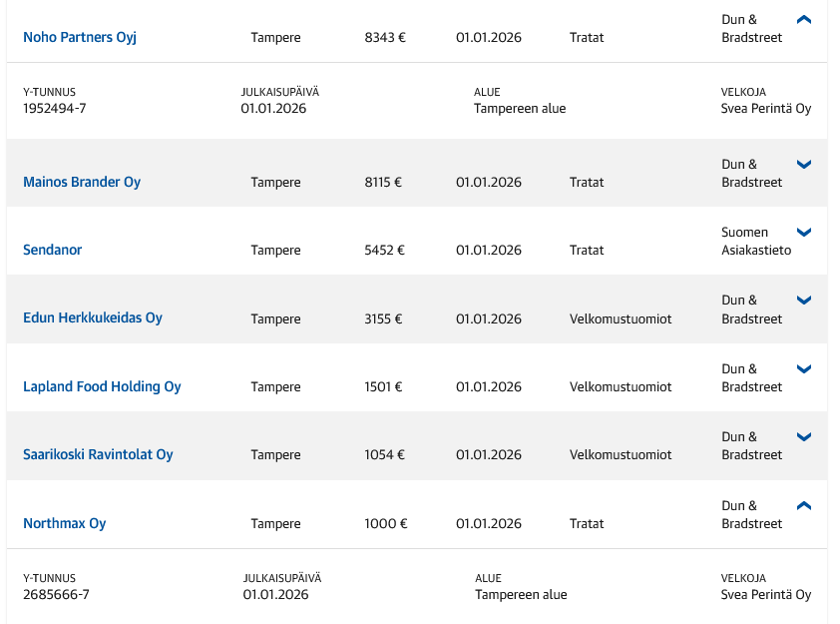
Task: Expand the Sendanor row chevron
Action: click(805, 233)
